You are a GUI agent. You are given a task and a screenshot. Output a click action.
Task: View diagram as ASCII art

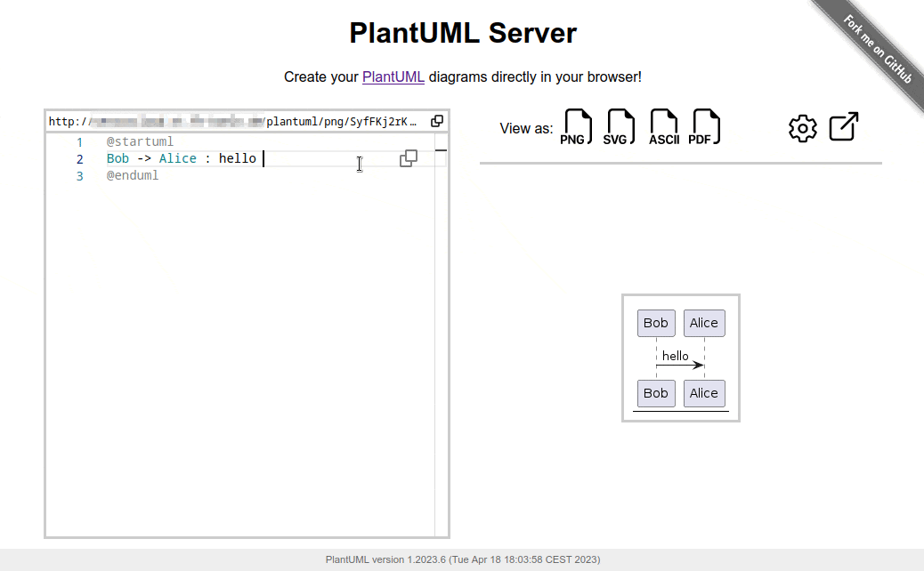663,127
